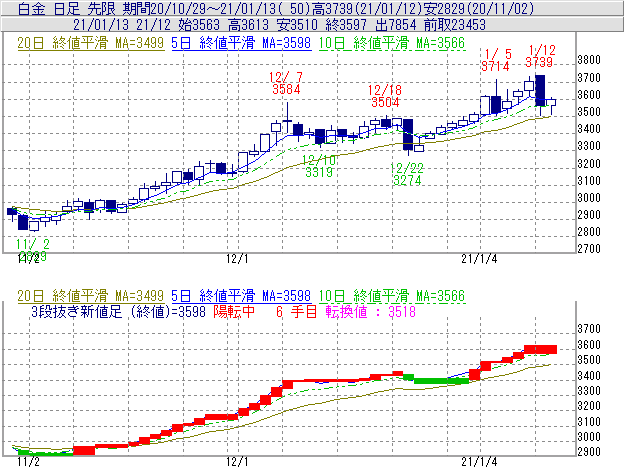Click the 2900 price axis label on lower chart
The image size is (624, 473).
(589, 452)
